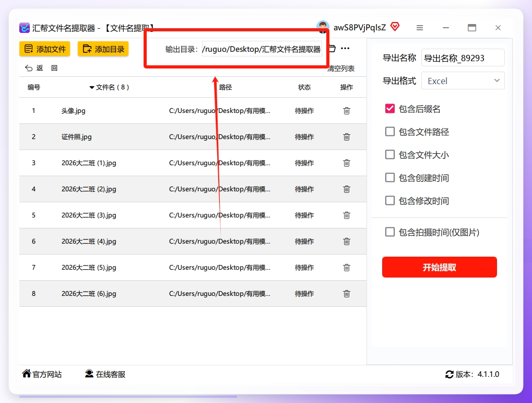532x403 pixels.
Task: Enable 包含创建时间 checkbox
Action: point(390,178)
